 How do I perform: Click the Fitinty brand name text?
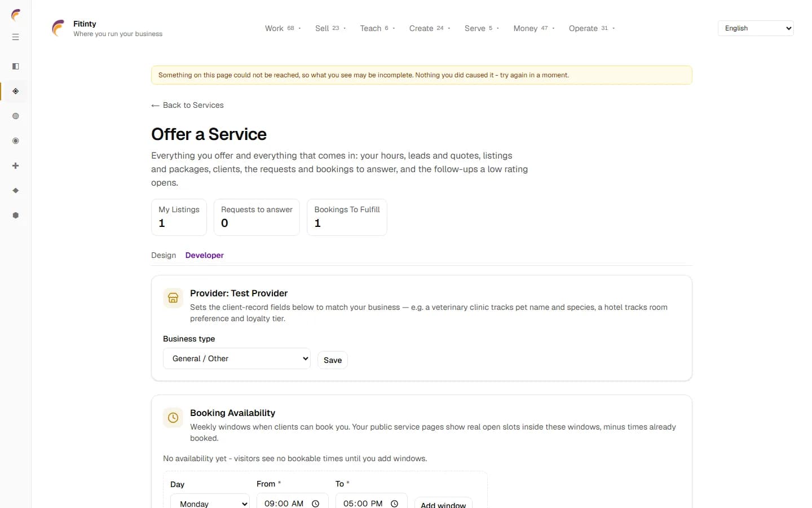85,24
